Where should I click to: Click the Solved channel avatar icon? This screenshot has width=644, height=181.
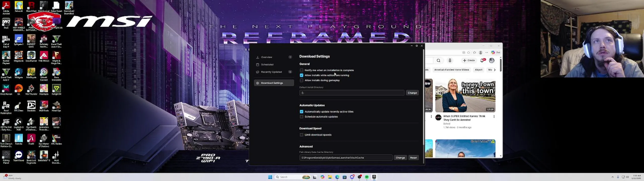[x=438, y=117]
